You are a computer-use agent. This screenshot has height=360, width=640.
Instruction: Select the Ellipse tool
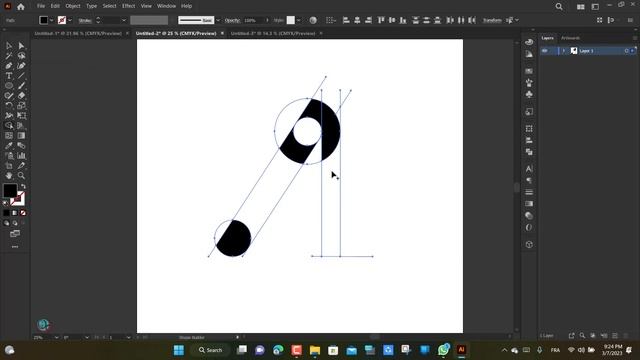point(9,86)
